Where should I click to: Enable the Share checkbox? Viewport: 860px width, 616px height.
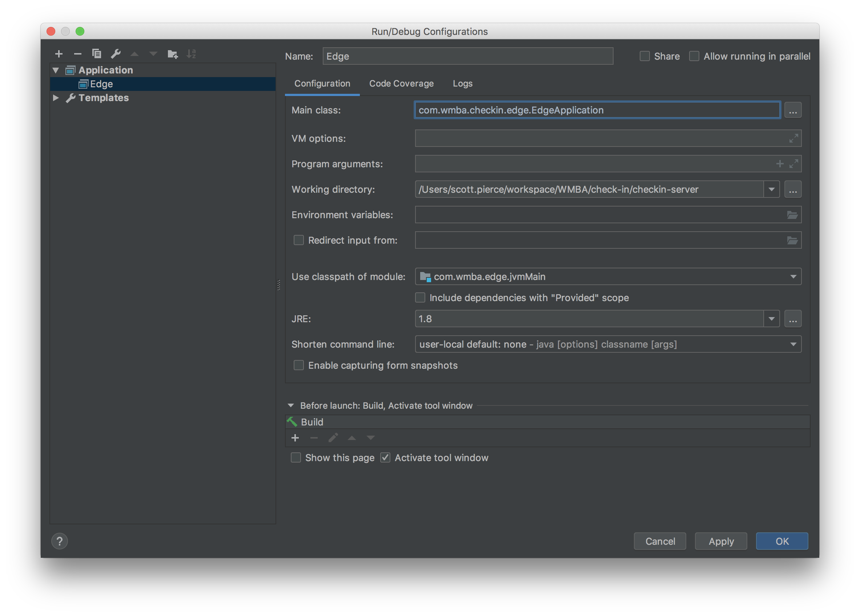click(644, 56)
